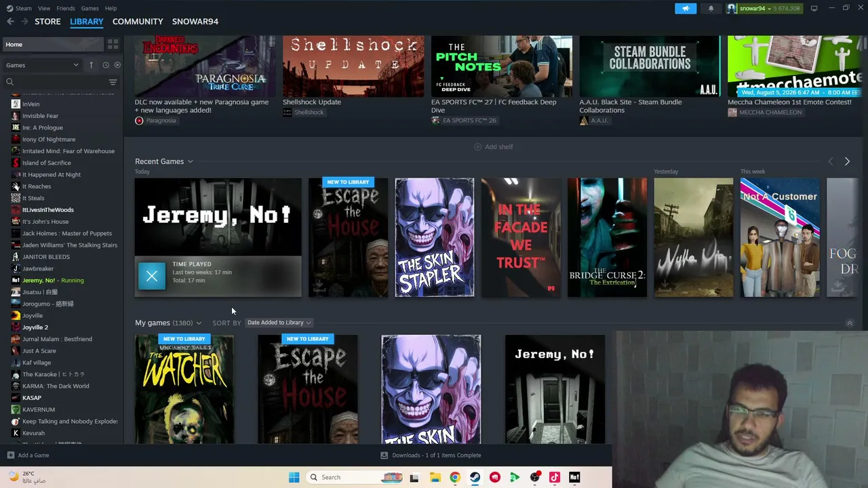Open Chrome from the taskbar
The width and height of the screenshot is (868, 488).
pyautogui.click(x=455, y=477)
